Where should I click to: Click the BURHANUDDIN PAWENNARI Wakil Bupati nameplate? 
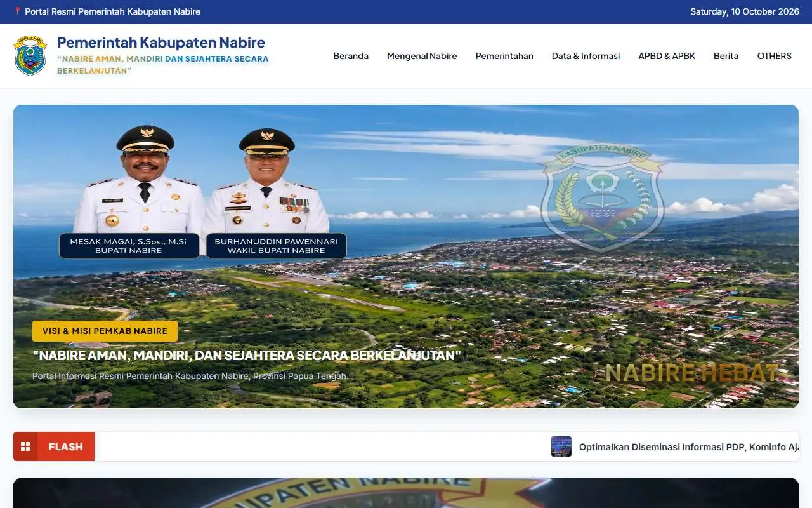click(x=276, y=246)
